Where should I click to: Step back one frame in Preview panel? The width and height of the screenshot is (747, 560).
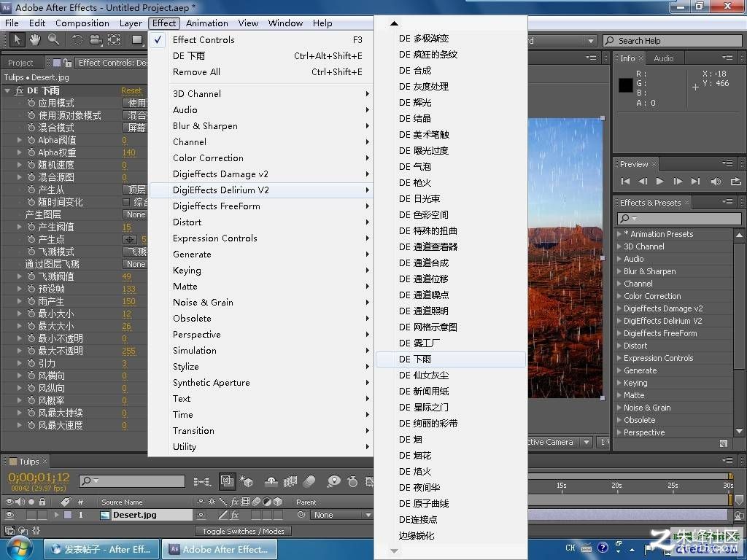[643, 181]
